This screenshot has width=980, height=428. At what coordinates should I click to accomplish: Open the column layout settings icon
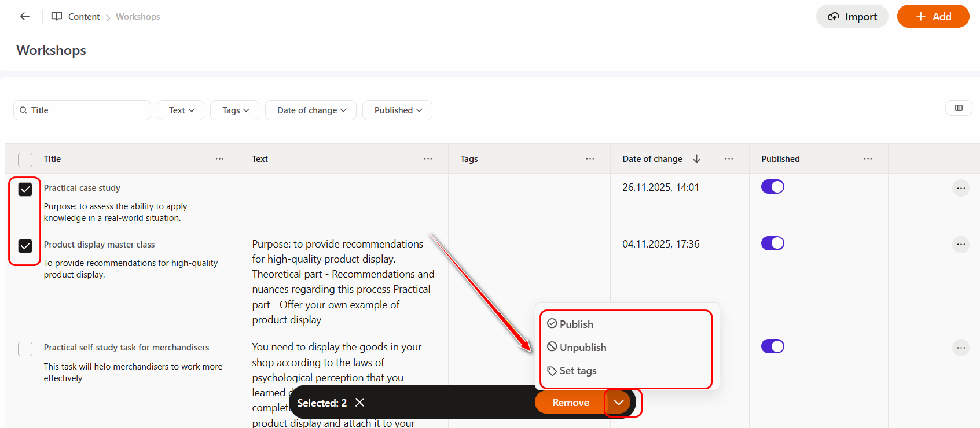959,108
